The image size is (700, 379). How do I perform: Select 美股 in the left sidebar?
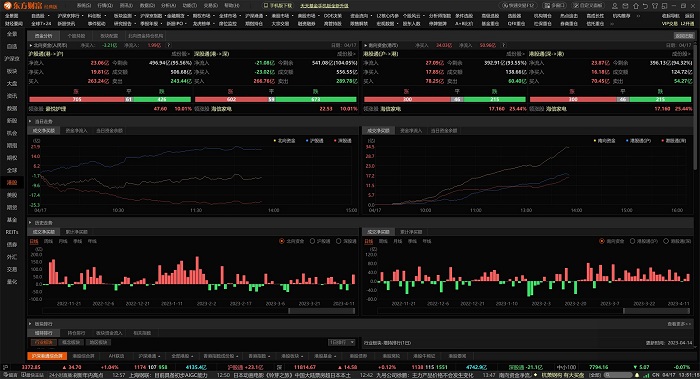click(x=12, y=195)
